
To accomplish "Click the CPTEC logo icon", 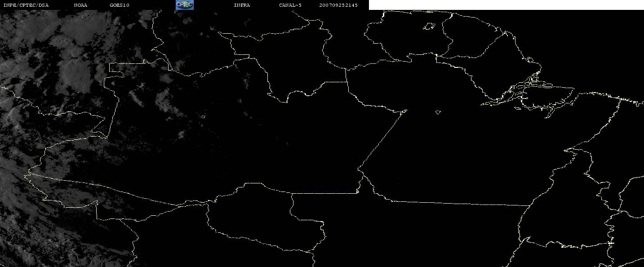I will coord(184,4).
